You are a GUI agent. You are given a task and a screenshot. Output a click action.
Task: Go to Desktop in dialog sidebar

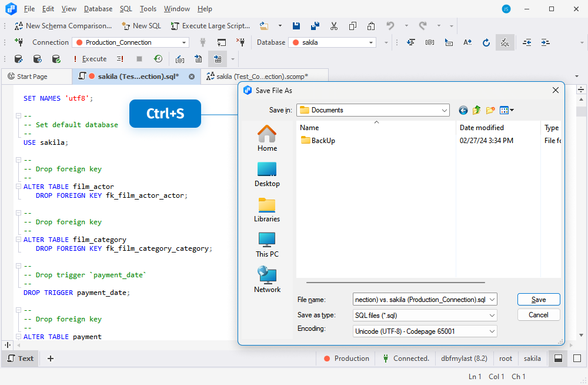tap(267, 174)
